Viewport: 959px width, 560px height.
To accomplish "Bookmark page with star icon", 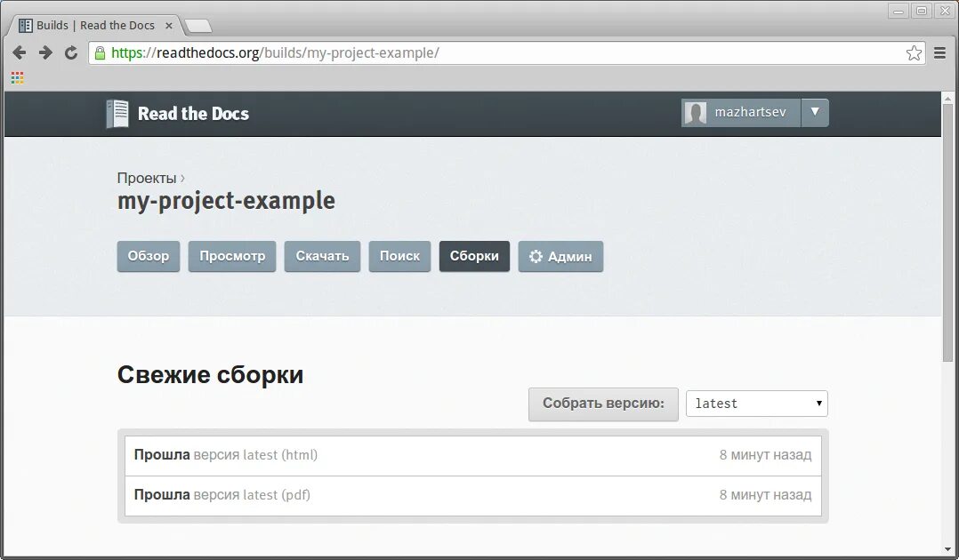I will pyautogui.click(x=914, y=53).
